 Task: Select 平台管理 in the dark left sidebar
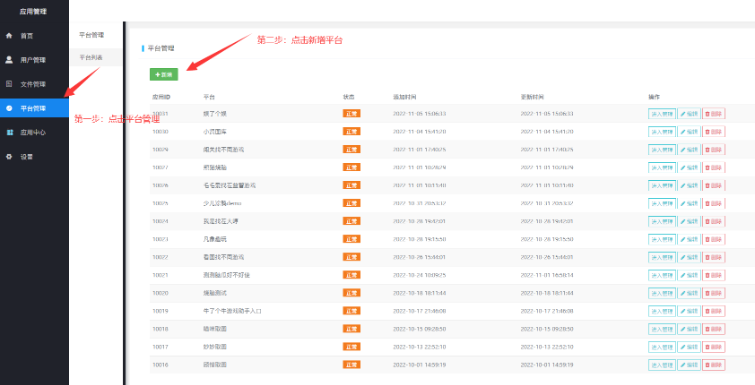[x=34, y=108]
